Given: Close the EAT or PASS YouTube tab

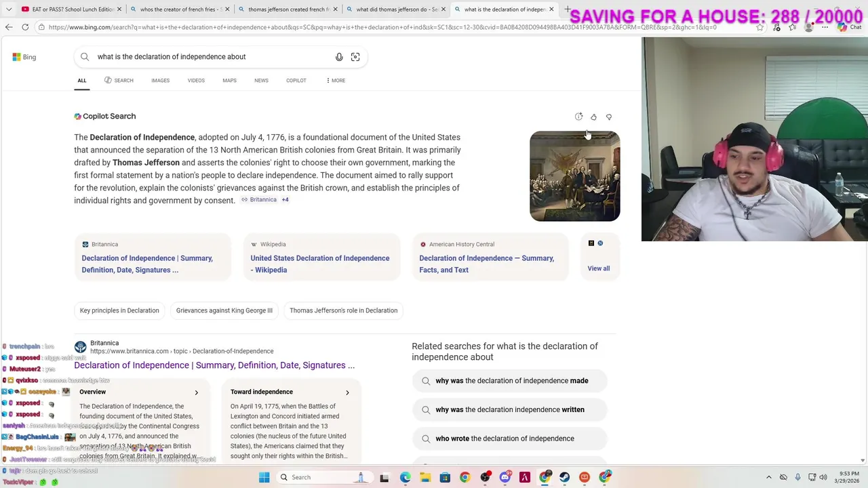Looking at the screenshot, I should pos(119,9).
